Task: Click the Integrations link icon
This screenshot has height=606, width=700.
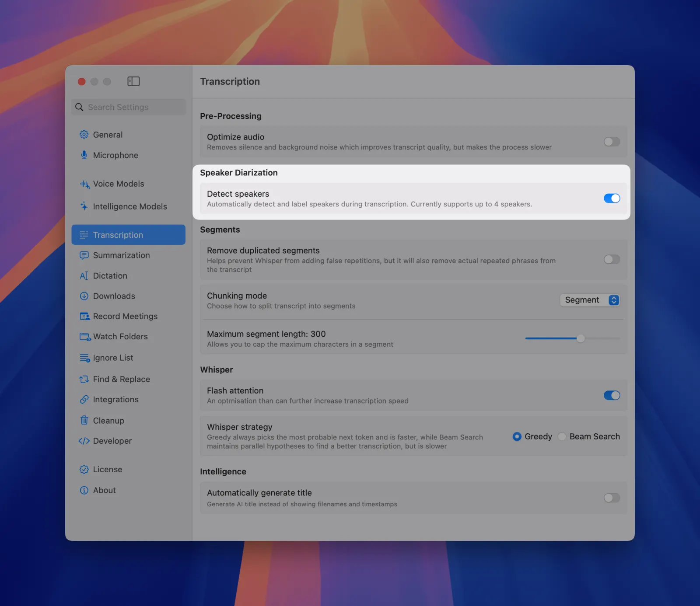Action: pyautogui.click(x=84, y=400)
